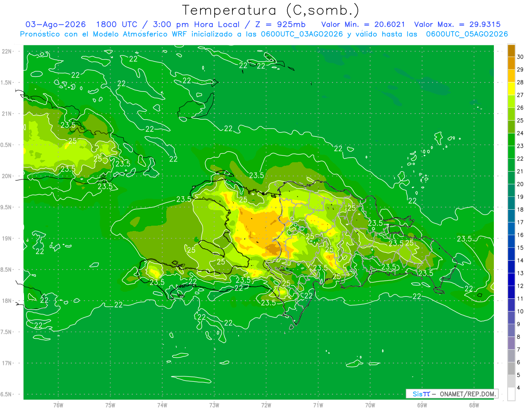Click the "17N" latitude axis label
The width and height of the screenshot is (532, 411).
(8, 363)
